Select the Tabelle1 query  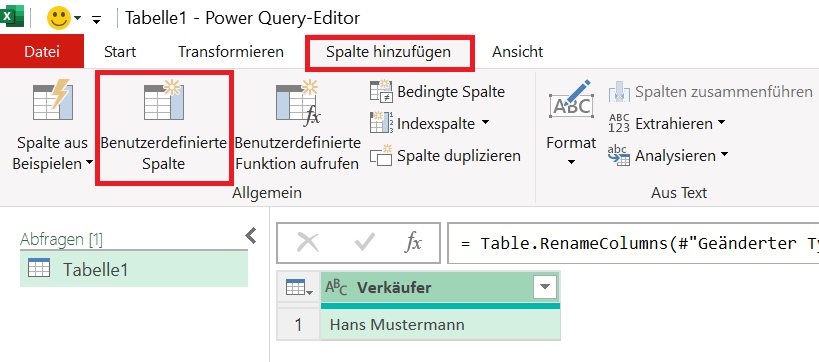[134, 270]
